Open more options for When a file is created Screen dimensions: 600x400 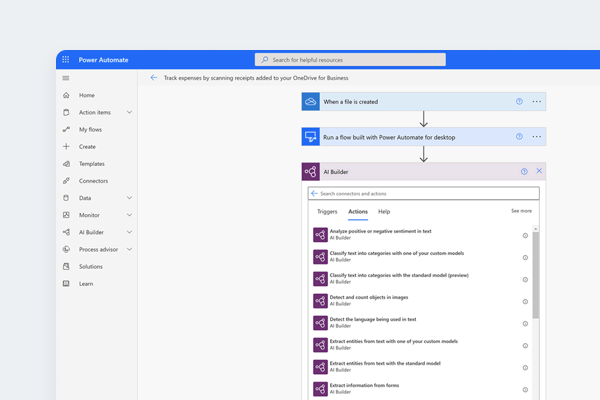(536, 101)
